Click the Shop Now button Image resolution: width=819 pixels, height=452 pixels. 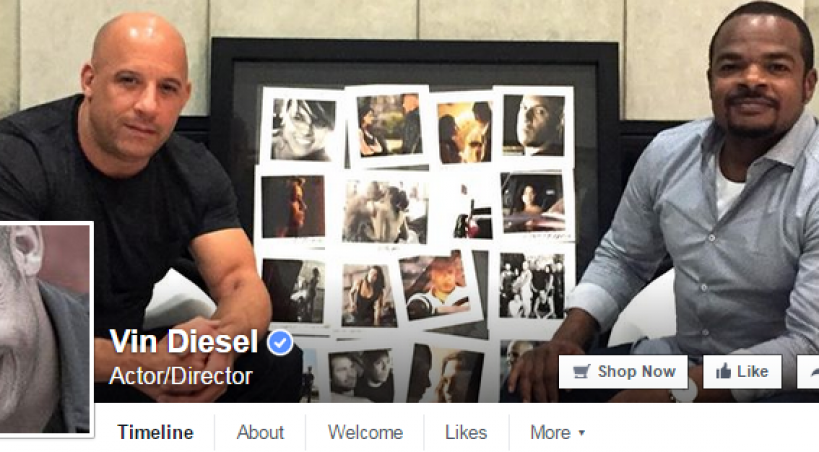click(x=623, y=372)
